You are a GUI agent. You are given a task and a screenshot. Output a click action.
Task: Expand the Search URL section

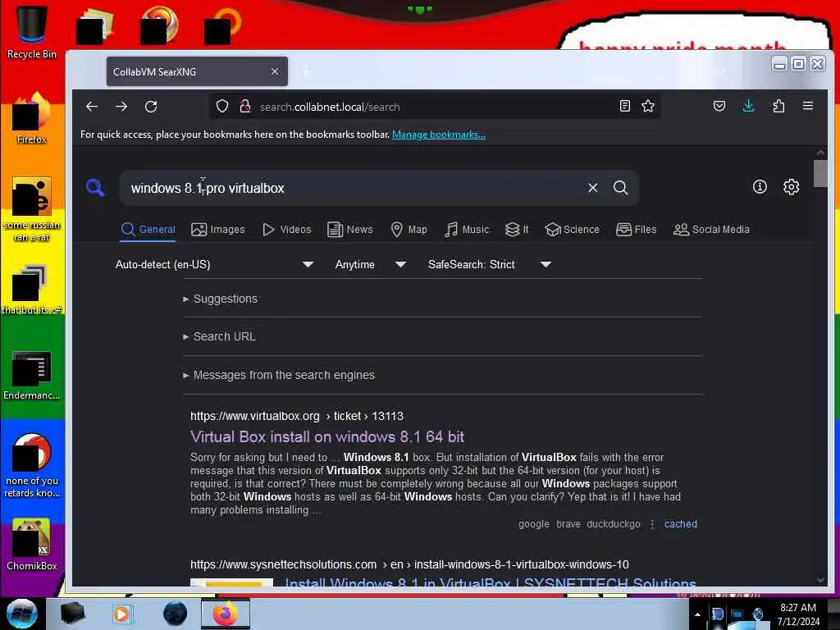pyautogui.click(x=219, y=336)
